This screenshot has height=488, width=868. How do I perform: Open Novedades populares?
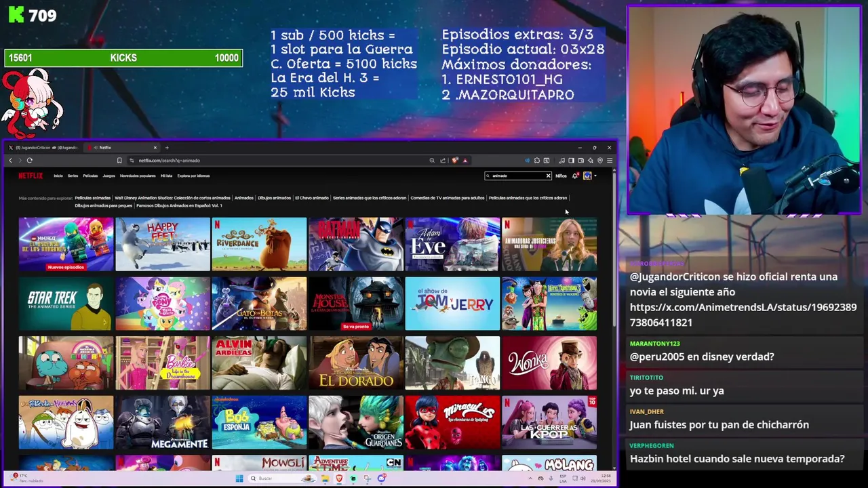click(x=138, y=176)
